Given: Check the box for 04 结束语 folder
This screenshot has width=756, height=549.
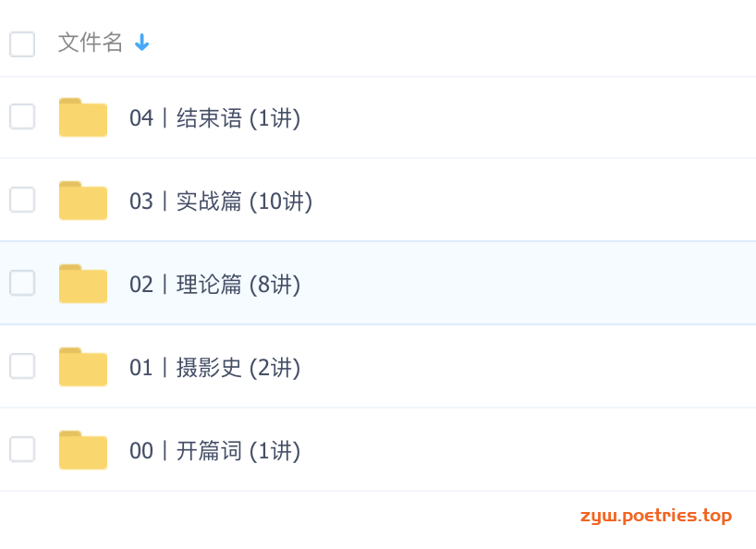Looking at the screenshot, I should pos(22,116).
